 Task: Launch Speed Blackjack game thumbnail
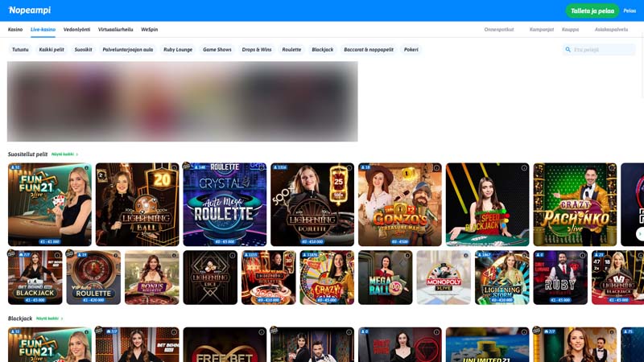(x=487, y=204)
